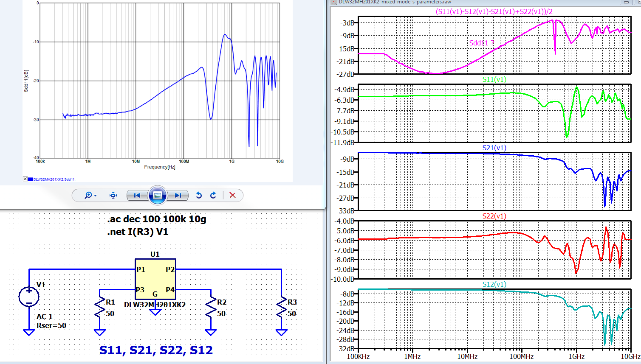
Task: Toggle the DLW32MH201XK2 Sdd11 legend checkbox
Action: (25, 179)
